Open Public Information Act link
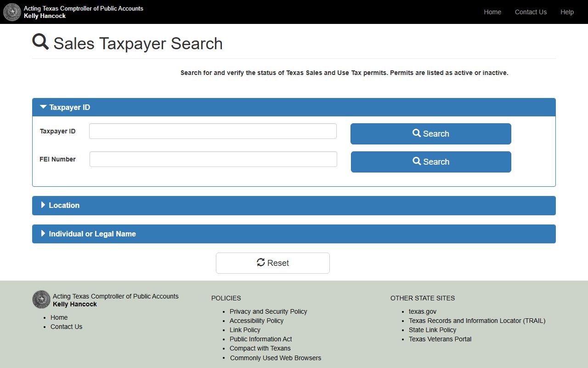Viewport: 588px width, 368px height. (260, 339)
